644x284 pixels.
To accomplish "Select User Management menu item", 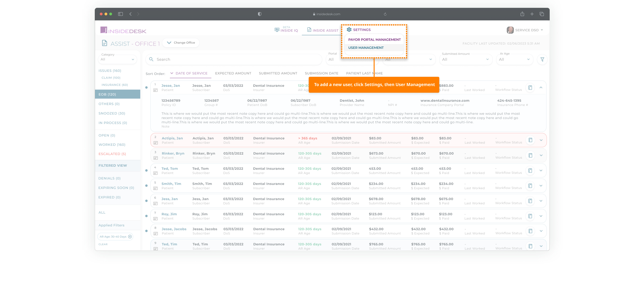I will [x=366, y=48].
